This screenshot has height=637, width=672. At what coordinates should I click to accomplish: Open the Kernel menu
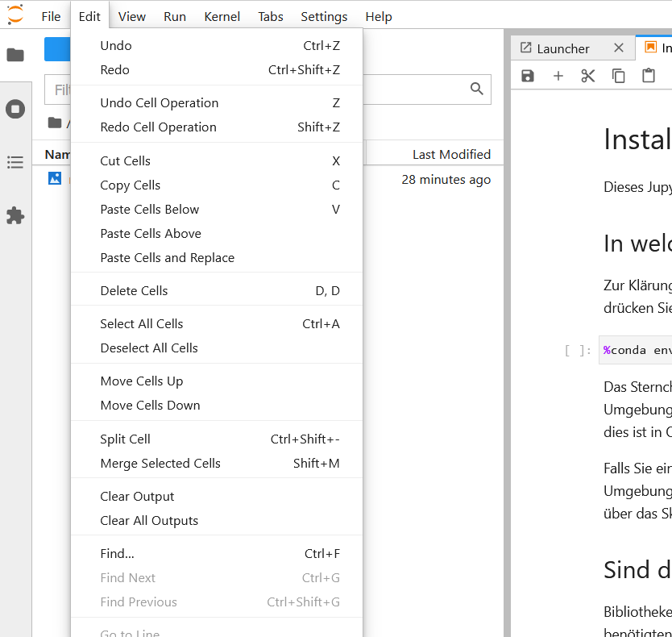tap(222, 16)
